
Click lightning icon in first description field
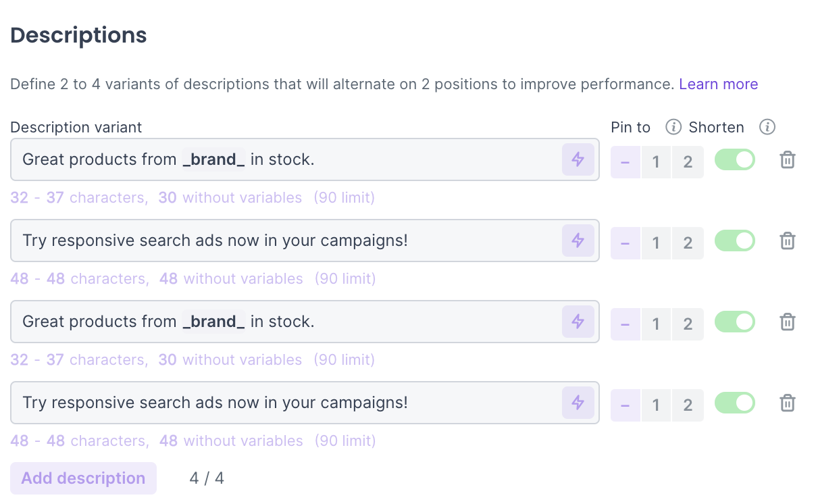click(x=578, y=160)
